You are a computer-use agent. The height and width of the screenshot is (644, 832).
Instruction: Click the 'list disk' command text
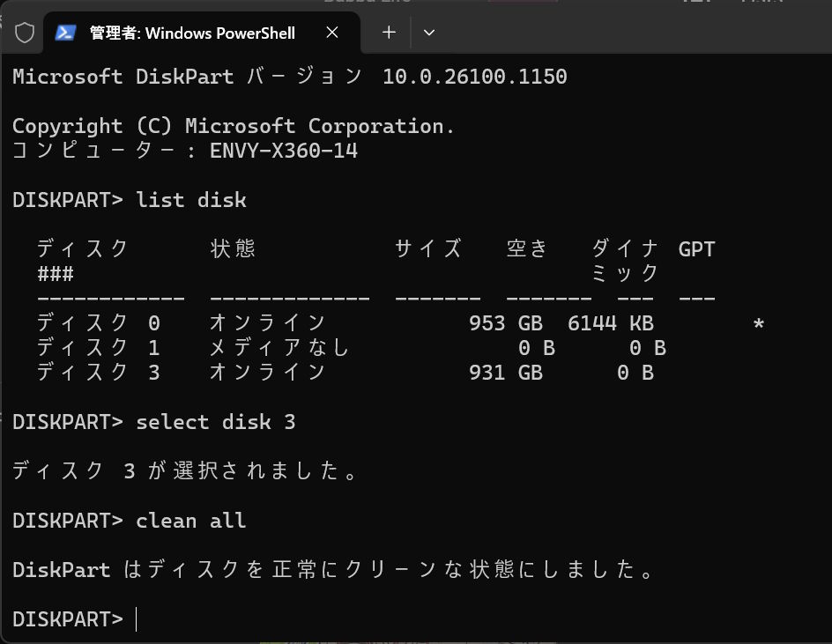pos(191,200)
